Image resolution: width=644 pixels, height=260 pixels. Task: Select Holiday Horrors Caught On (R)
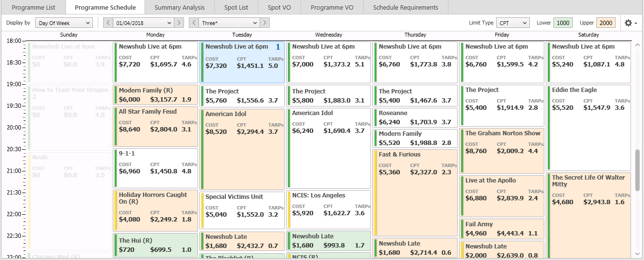tap(155, 210)
